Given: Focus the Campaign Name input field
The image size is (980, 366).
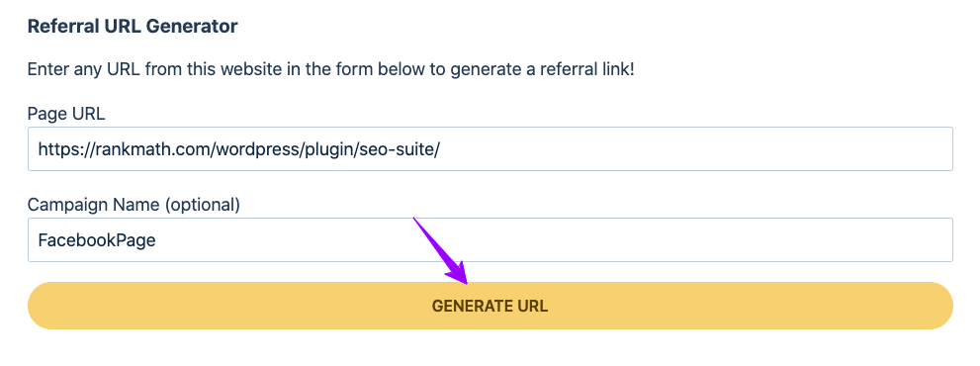Looking at the screenshot, I should [490, 239].
